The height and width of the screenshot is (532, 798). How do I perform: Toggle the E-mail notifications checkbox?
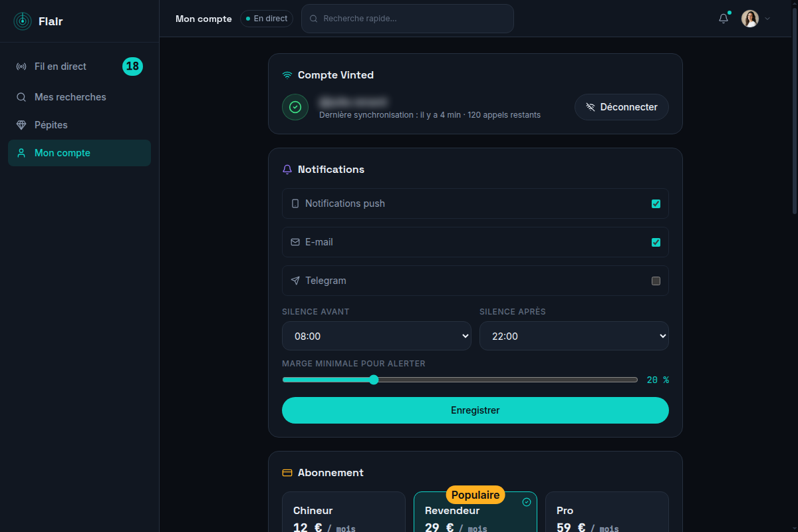tap(656, 242)
